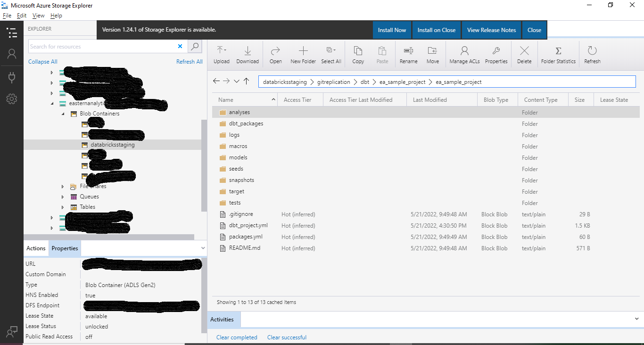Open the Connect plug icon

pos(12,77)
